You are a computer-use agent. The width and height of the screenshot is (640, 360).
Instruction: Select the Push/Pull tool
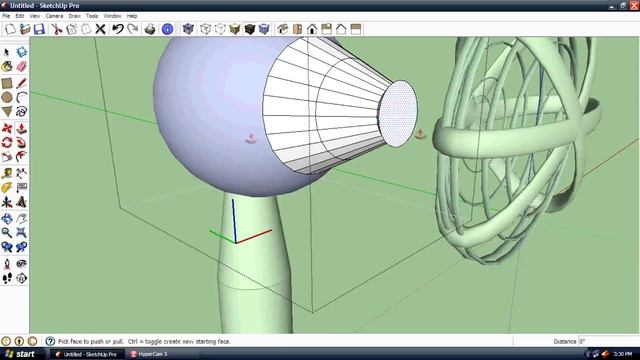pyautogui.click(x=22, y=128)
